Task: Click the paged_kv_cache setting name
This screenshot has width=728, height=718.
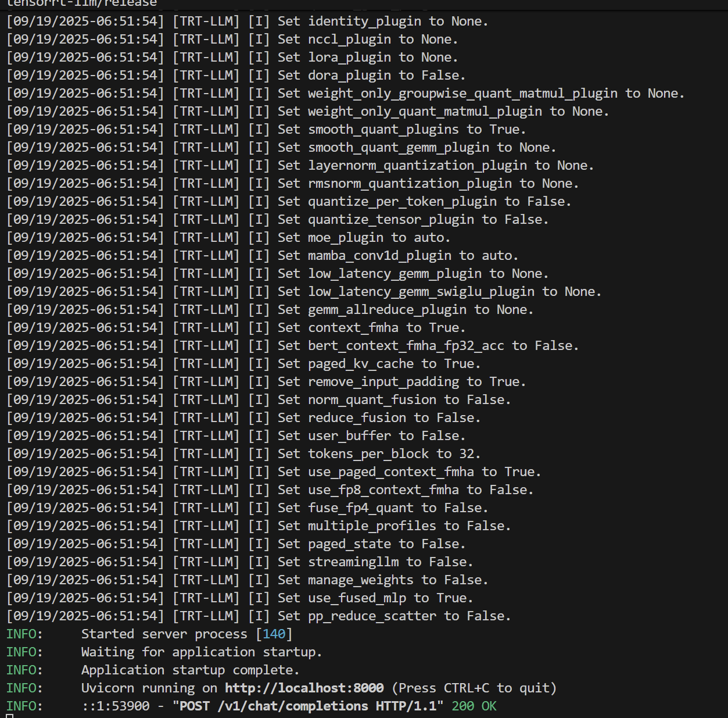Action: pos(361,364)
